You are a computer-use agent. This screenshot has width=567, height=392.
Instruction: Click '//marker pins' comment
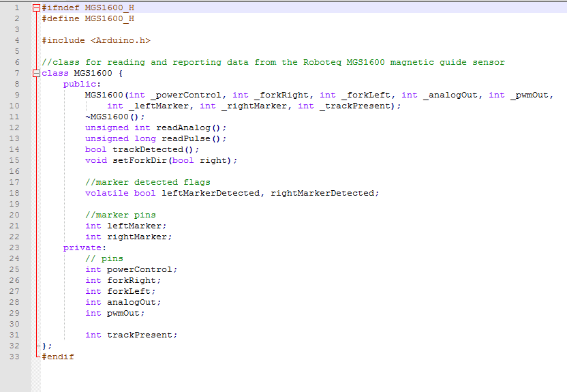(121, 215)
